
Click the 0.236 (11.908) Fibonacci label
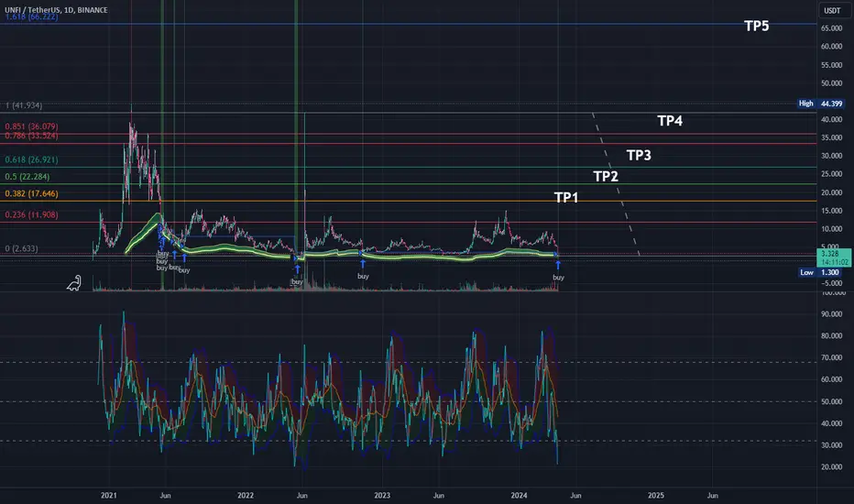point(31,214)
